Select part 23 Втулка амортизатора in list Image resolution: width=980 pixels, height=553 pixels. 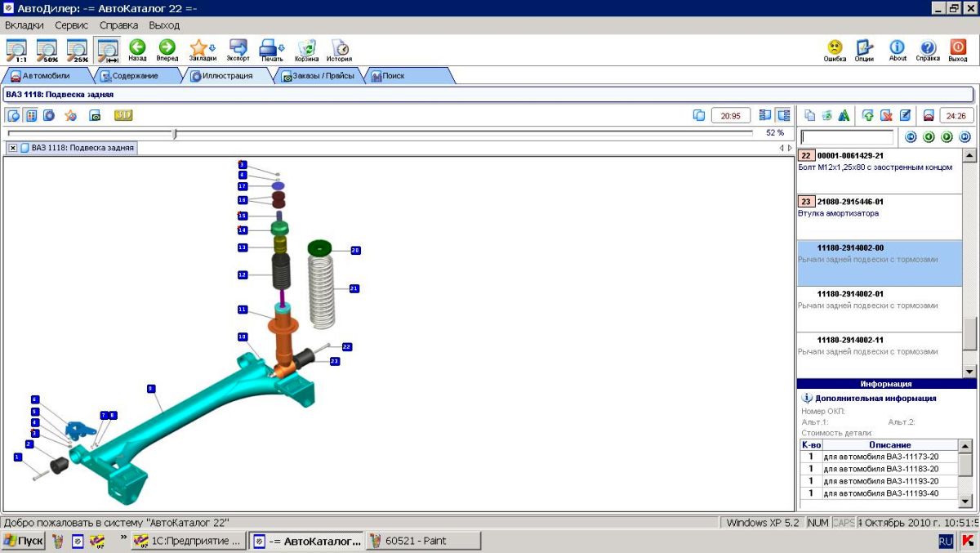pos(880,216)
